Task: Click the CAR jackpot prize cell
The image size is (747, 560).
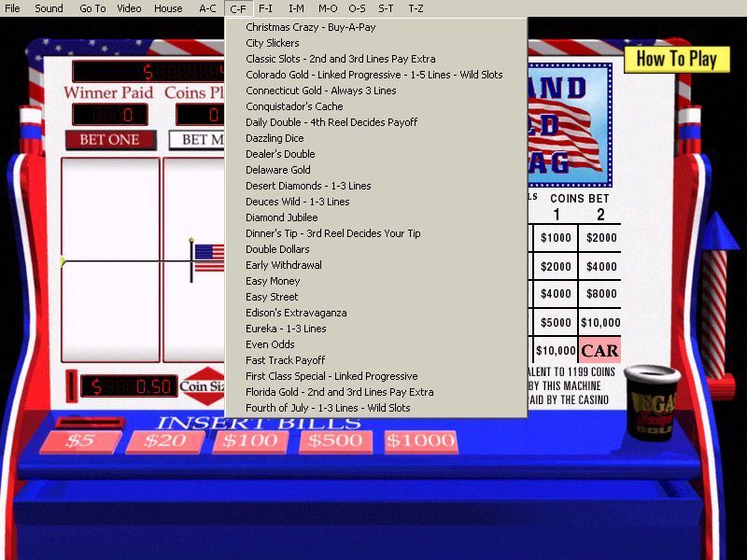Action: pyautogui.click(x=599, y=351)
